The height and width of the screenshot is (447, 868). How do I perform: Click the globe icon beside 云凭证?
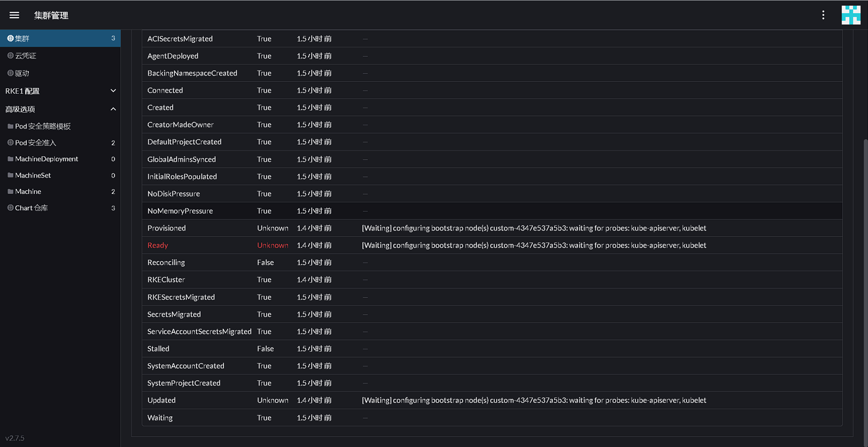(10, 56)
